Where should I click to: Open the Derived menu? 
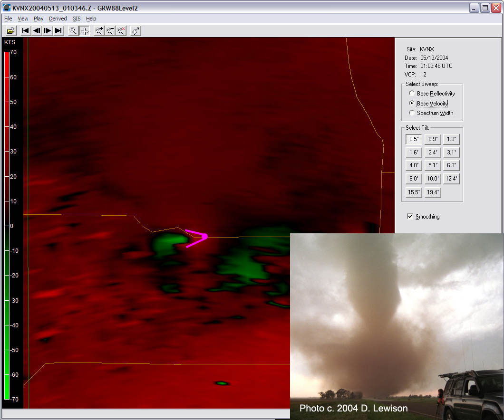pos(58,19)
